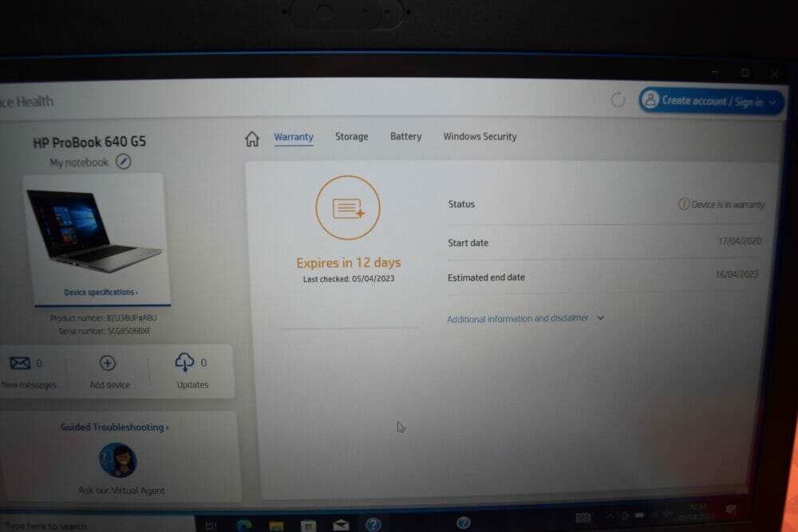Click the second question-mark taskbar icon

point(463,522)
